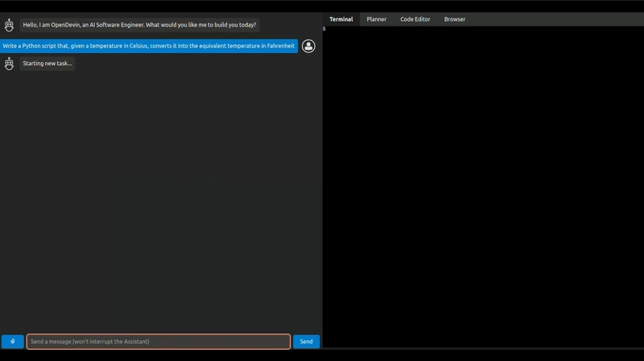
Task: Open the Planner tab
Action: pos(376,19)
